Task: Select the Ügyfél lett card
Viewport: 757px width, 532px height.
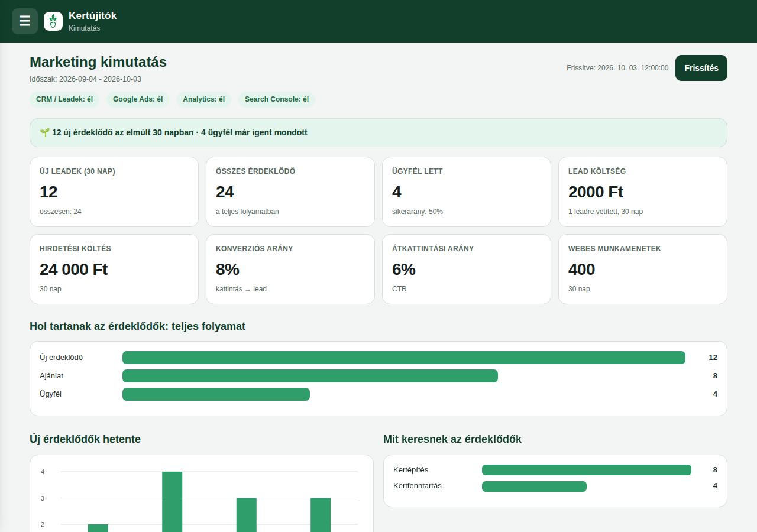Action: [467, 192]
